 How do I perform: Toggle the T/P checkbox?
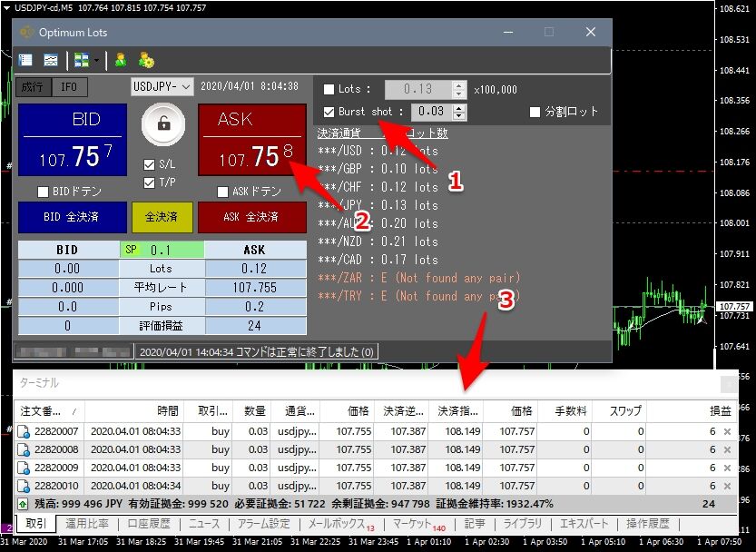point(150,182)
